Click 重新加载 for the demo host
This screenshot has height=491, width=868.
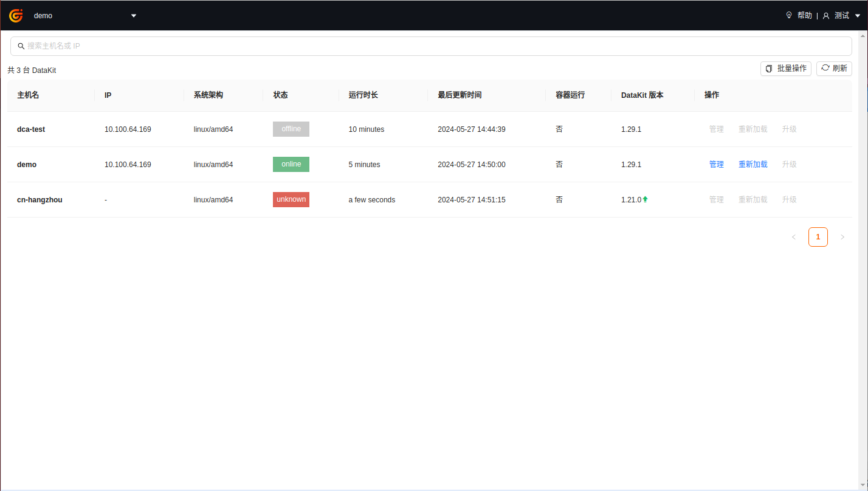[753, 165]
